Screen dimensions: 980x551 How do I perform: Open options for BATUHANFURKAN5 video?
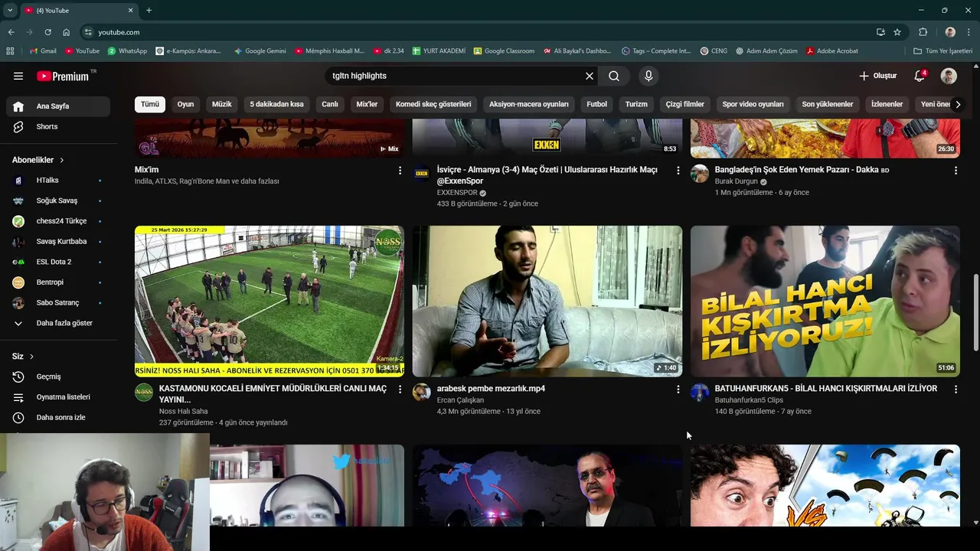pos(955,390)
